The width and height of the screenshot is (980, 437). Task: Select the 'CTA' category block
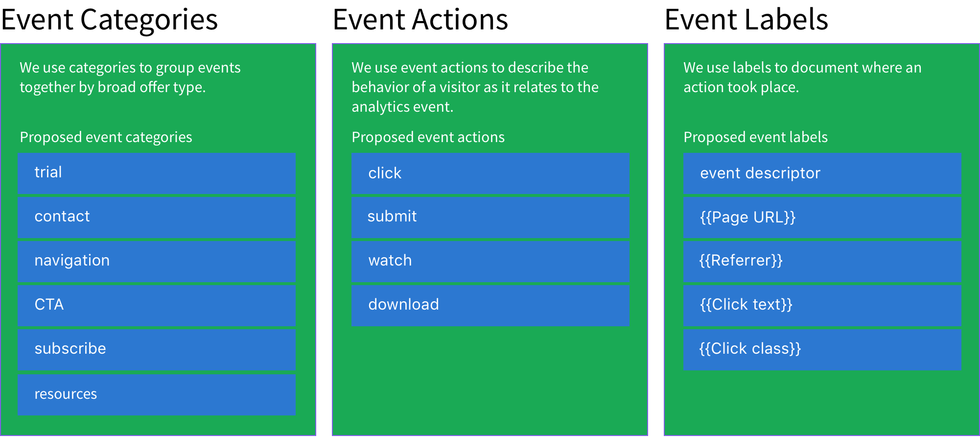tap(157, 305)
